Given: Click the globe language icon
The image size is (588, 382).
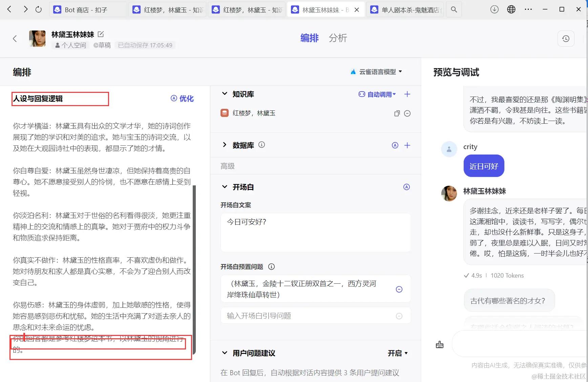Looking at the screenshot, I should [x=511, y=9].
